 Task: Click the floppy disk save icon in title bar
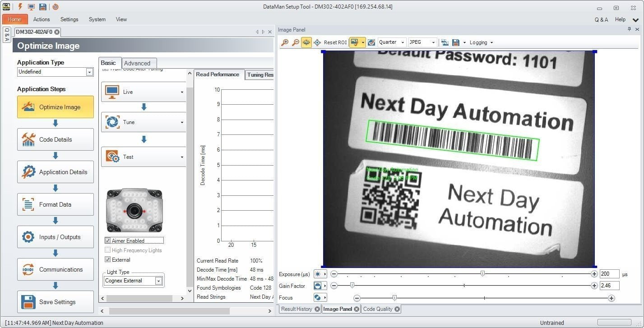tap(43, 7)
